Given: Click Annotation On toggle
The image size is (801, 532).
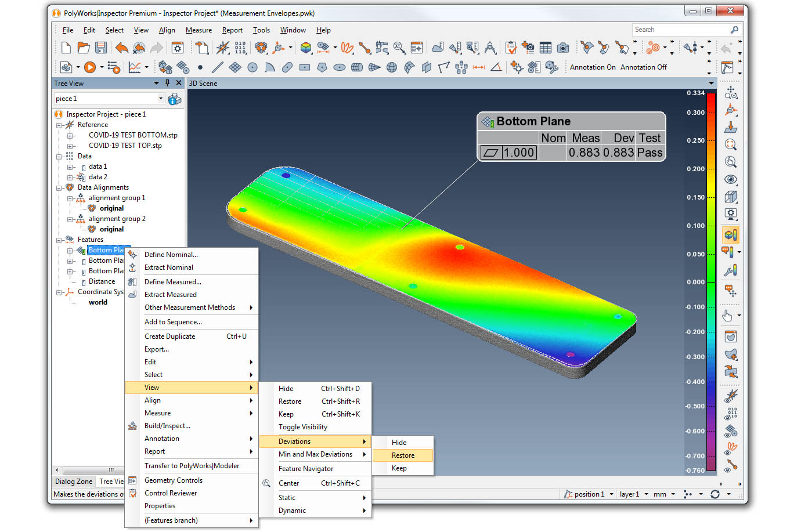Looking at the screenshot, I should coord(593,67).
